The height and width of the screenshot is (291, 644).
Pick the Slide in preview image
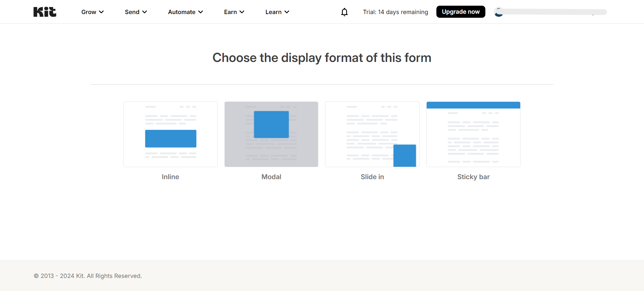point(372,134)
